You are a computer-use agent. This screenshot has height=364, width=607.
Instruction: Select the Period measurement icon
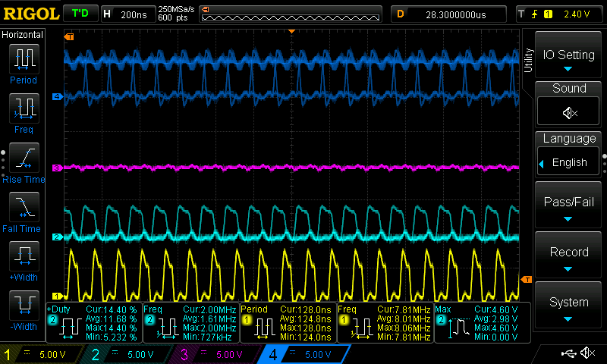click(x=24, y=59)
